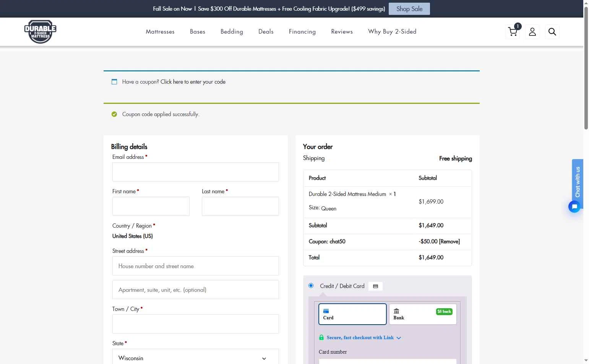589x364 pixels.
Task: Focus the First name field
Action: point(151,206)
